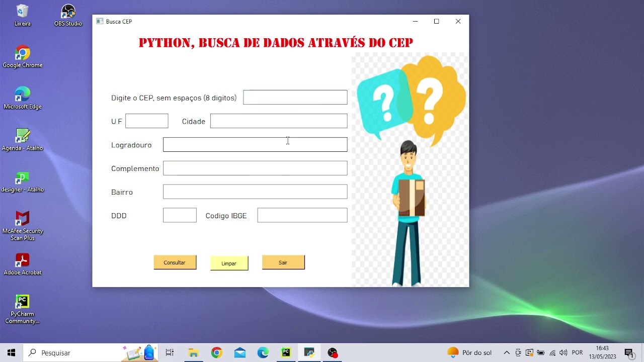Select the Google Chrome desktop icon
The height and width of the screenshot is (362, 644).
(23, 57)
